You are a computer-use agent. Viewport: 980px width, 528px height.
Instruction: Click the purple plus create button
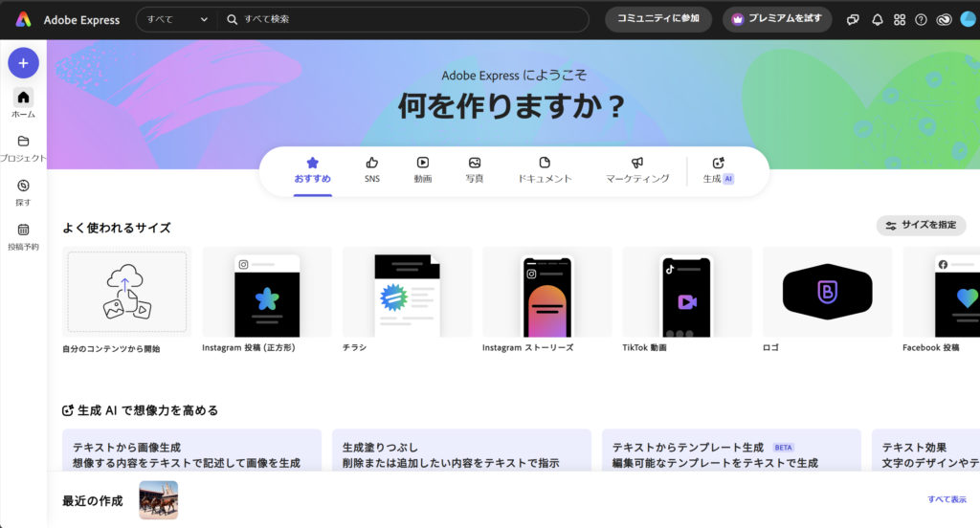(23, 63)
